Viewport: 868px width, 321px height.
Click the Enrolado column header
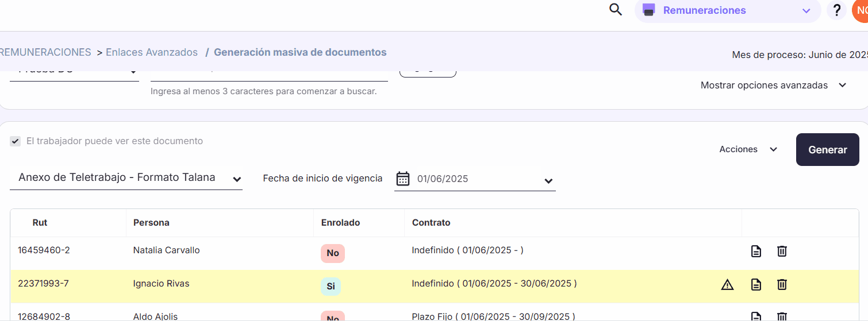340,223
